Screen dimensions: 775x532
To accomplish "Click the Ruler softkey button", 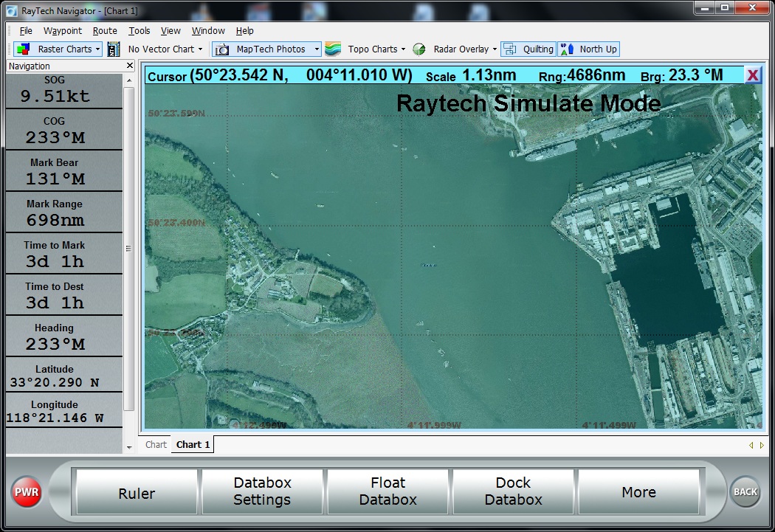I will [x=137, y=492].
